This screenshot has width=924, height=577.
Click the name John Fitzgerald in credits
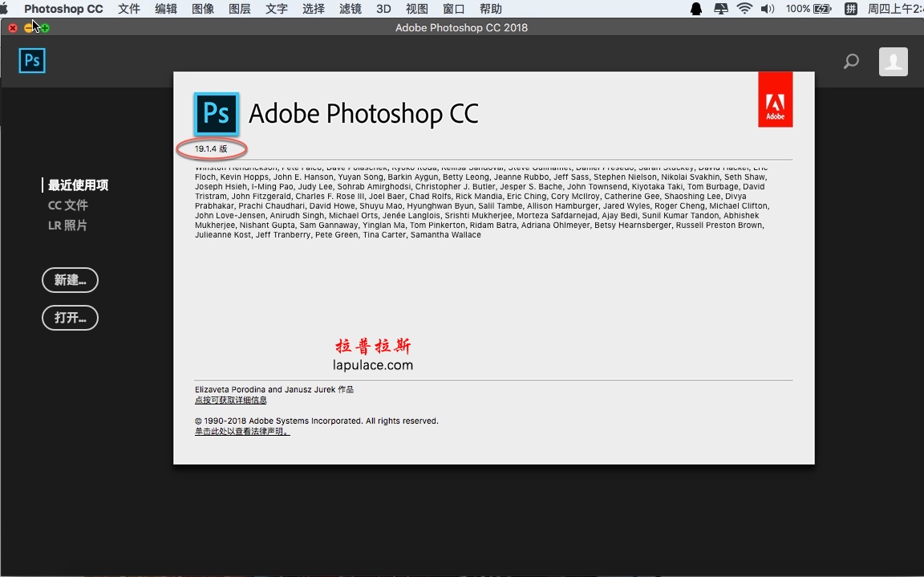pyautogui.click(x=261, y=197)
